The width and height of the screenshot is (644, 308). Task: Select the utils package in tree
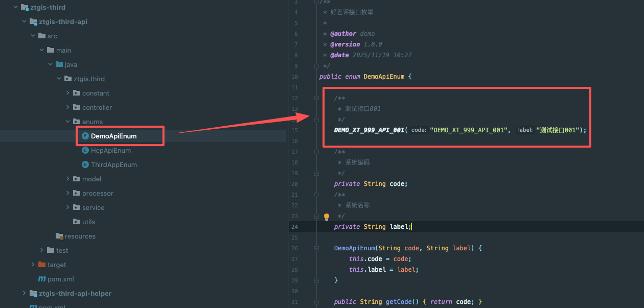point(88,222)
